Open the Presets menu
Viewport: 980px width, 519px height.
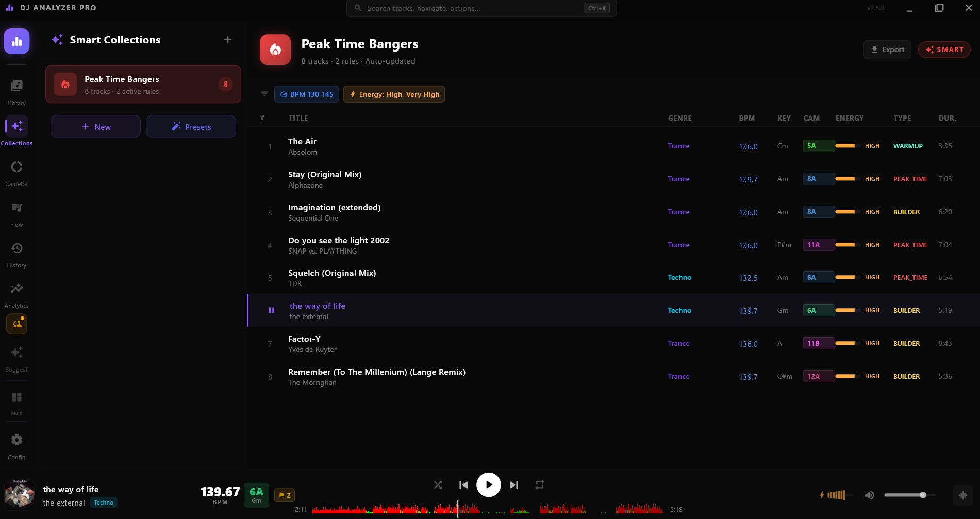click(x=191, y=127)
